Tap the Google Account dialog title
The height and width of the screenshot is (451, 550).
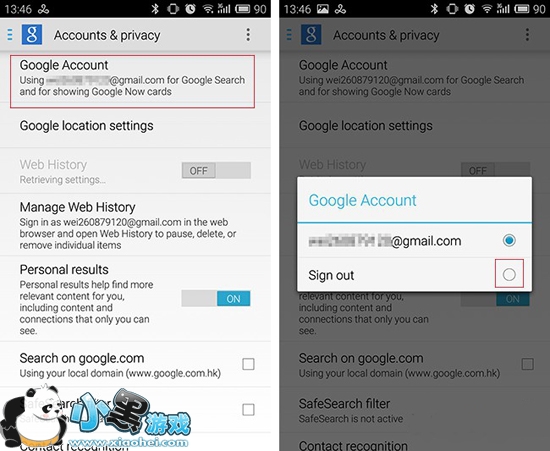pos(362,200)
